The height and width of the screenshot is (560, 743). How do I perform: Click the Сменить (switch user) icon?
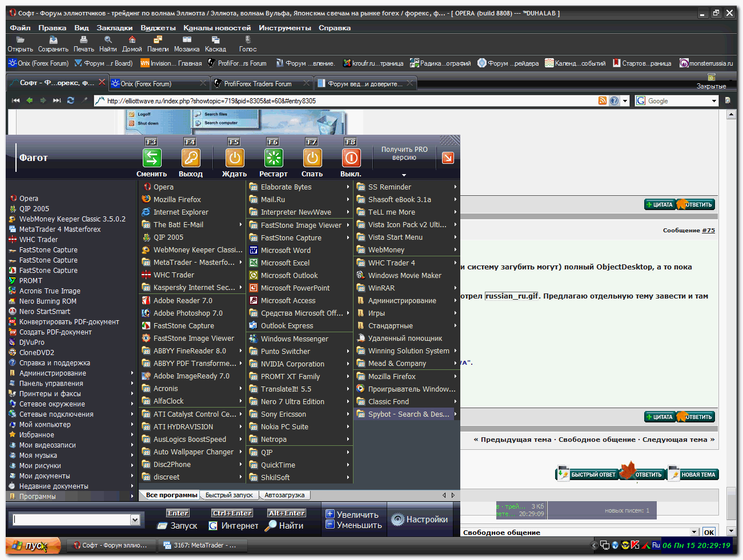(151, 158)
